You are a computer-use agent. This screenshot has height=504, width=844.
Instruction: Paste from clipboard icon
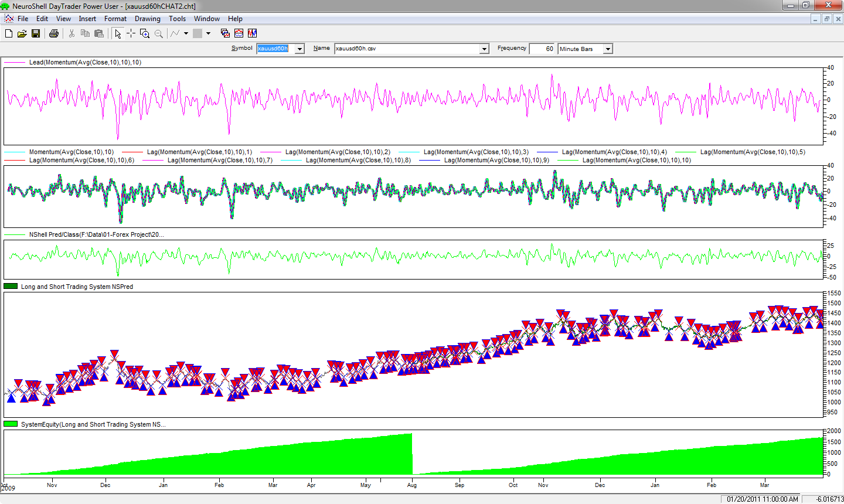click(99, 33)
